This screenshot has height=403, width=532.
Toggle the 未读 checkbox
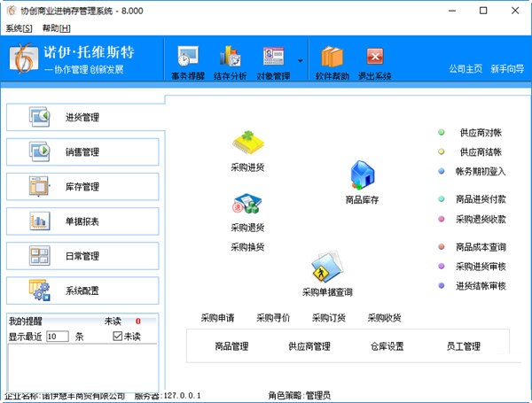point(117,336)
